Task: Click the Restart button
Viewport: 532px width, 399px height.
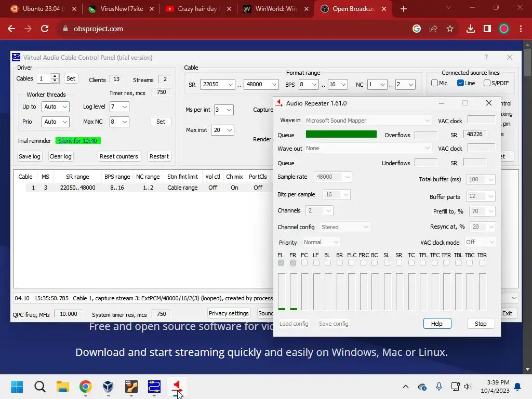Action: pos(159,156)
